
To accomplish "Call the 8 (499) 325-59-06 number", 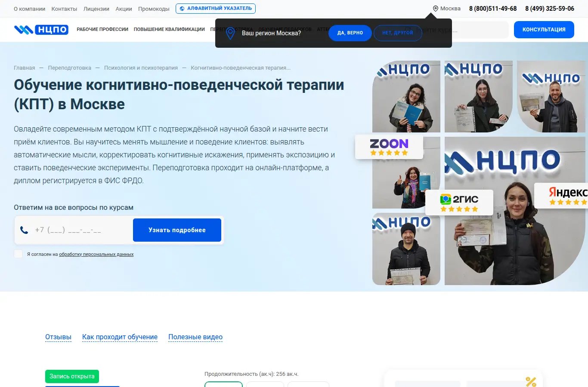I will coord(550,9).
